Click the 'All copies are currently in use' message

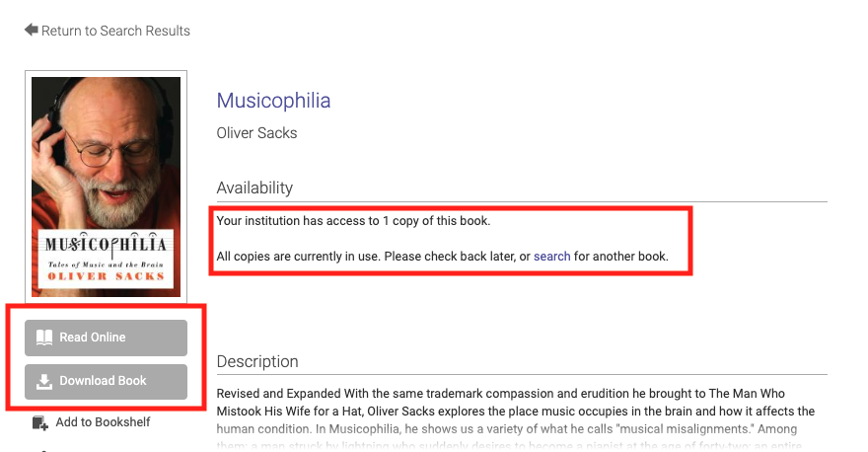pos(373,257)
